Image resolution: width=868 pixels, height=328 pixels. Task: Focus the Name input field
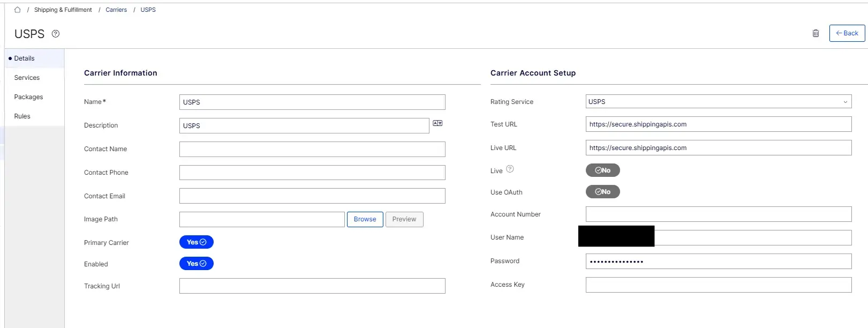312,102
